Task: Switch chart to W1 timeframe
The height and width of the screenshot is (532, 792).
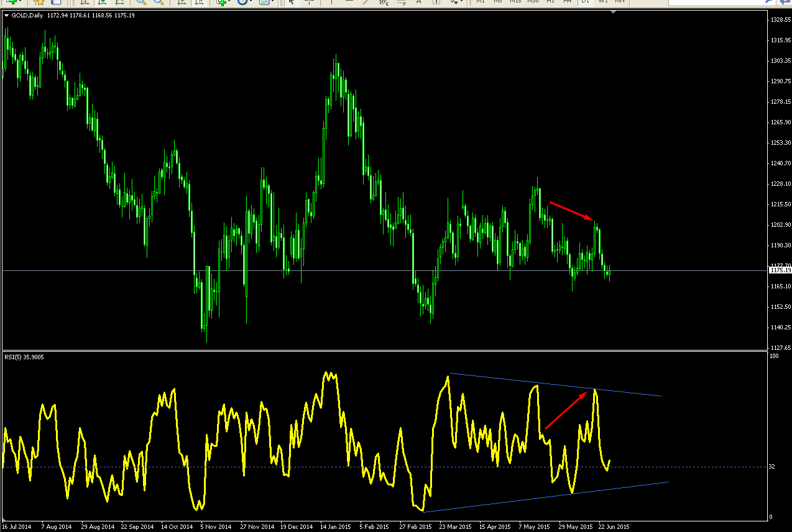Action: click(603, 2)
